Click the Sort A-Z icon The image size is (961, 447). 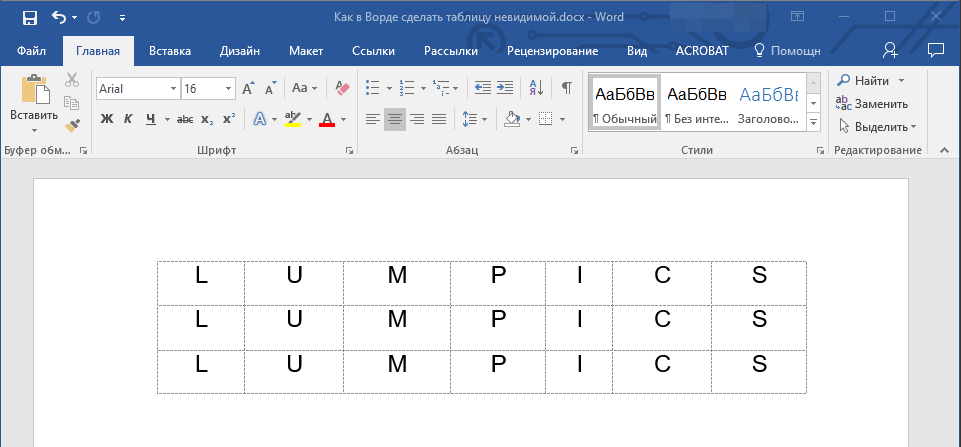click(536, 88)
